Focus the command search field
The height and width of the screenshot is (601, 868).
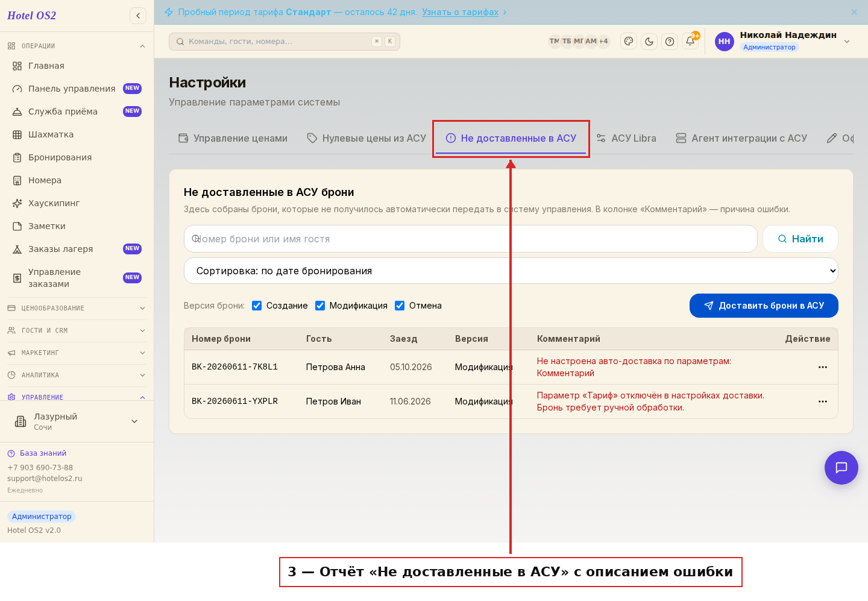pos(285,42)
